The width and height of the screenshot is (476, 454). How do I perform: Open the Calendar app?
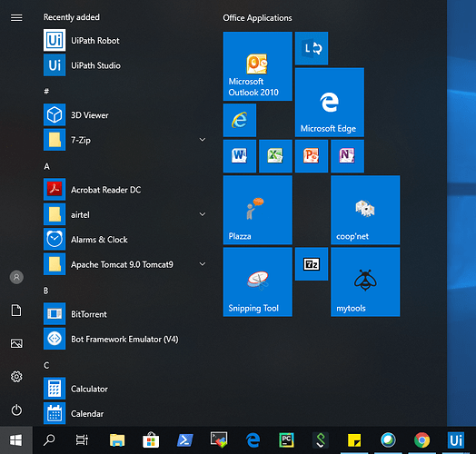click(x=125, y=414)
